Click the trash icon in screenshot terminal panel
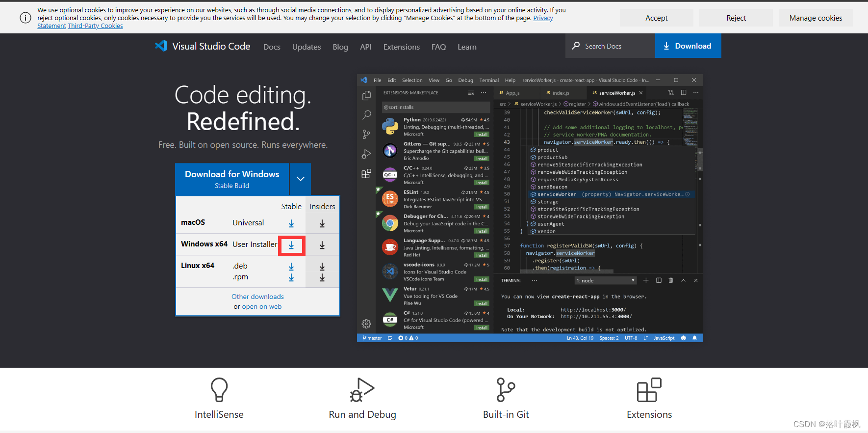Viewport: 868px width, 433px height. [x=671, y=280]
